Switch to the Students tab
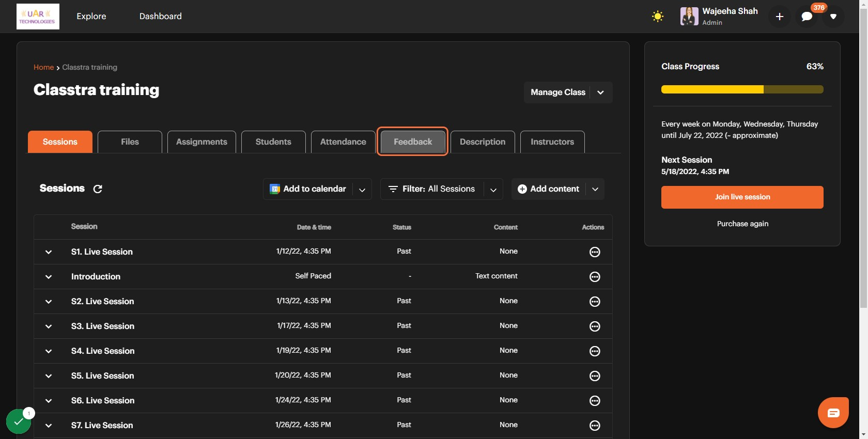The image size is (868, 439). point(273,142)
